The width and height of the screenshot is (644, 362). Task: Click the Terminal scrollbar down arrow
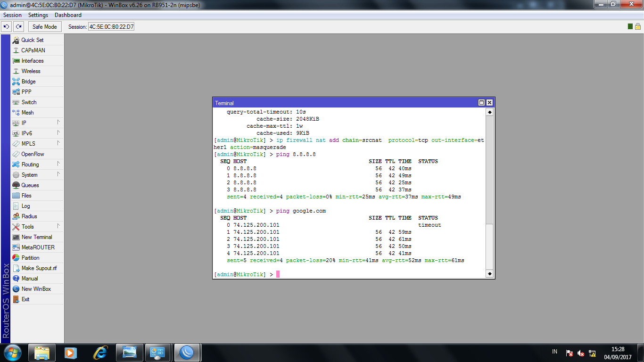tap(490, 273)
